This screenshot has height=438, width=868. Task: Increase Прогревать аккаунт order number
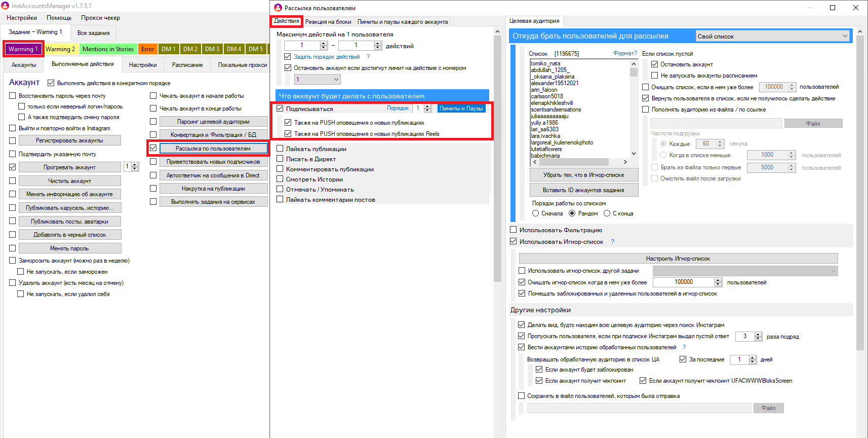pyautogui.click(x=135, y=165)
